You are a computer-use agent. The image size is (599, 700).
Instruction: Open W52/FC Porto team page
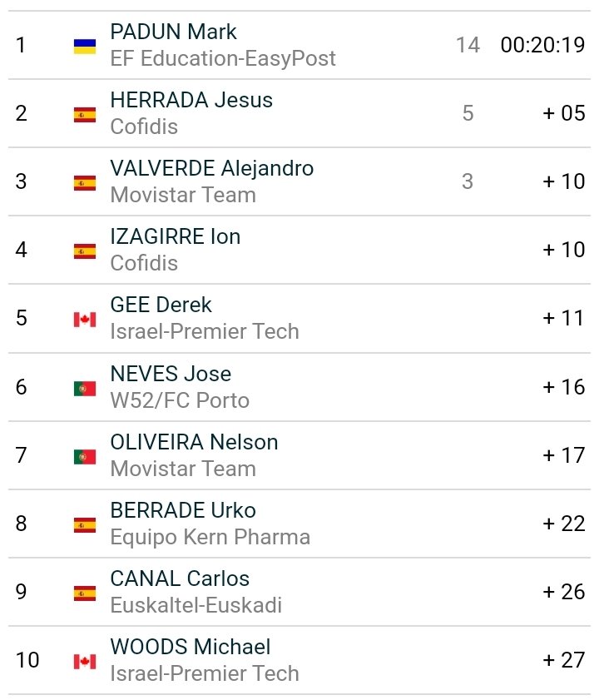coord(179,400)
